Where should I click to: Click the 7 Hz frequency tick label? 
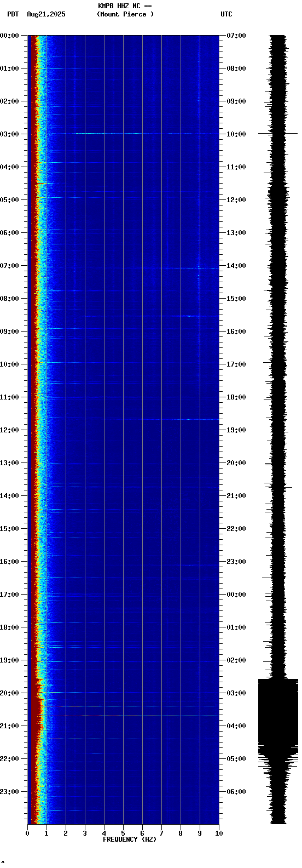pyautogui.click(x=161, y=833)
